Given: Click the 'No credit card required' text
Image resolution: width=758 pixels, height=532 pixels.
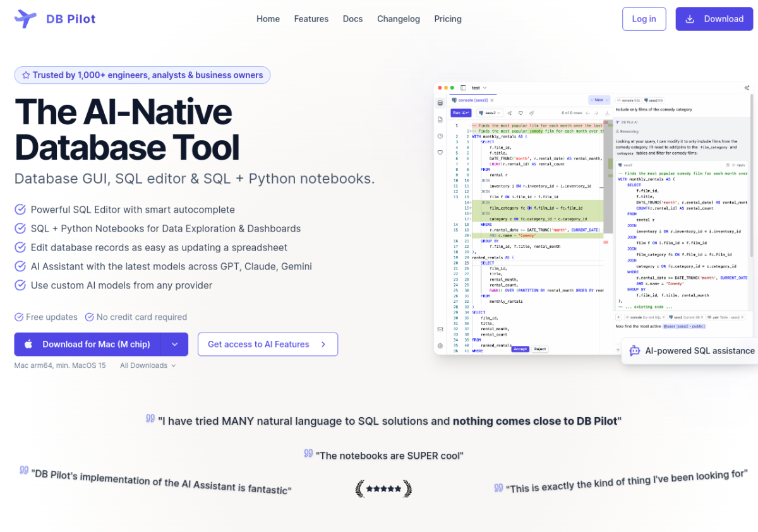Looking at the screenshot, I should [141, 317].
